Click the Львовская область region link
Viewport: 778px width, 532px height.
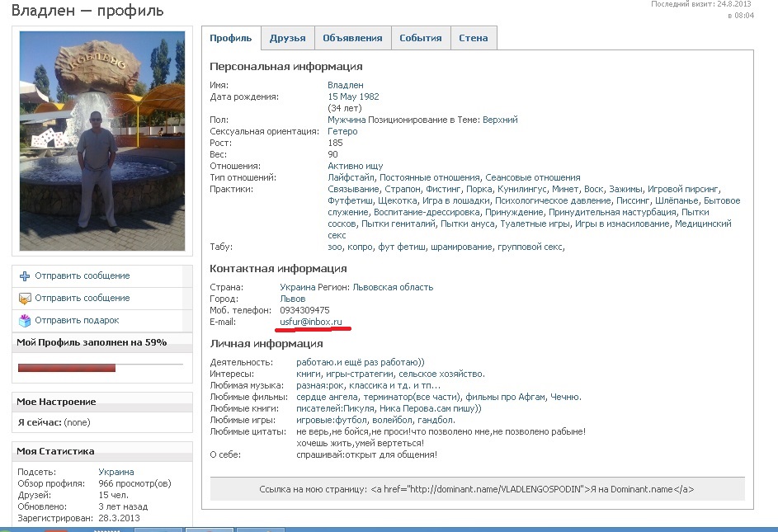(x=393, y=287)
